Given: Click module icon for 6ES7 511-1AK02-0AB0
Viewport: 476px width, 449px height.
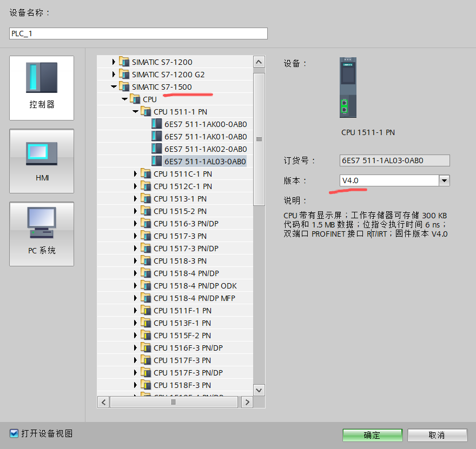Looking at the screenshot, I should pyautogui.click(x=157, y=149).
